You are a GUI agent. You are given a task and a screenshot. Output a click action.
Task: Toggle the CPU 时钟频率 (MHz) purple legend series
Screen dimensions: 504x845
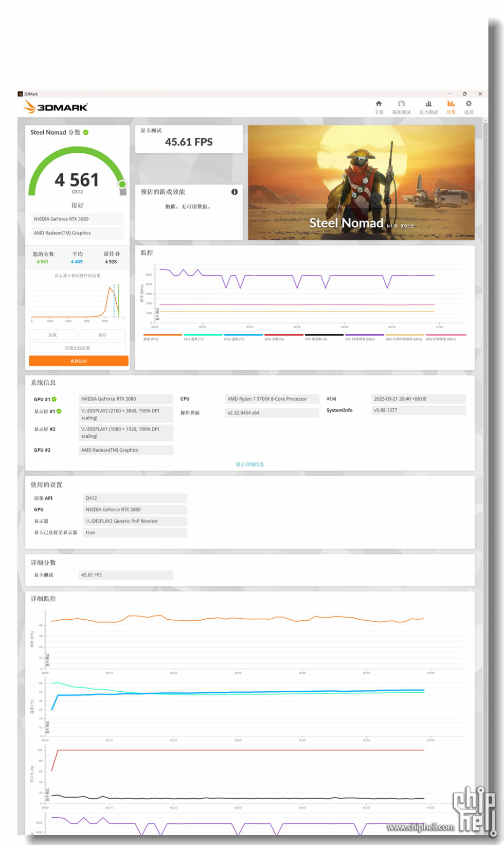[364, 337]
